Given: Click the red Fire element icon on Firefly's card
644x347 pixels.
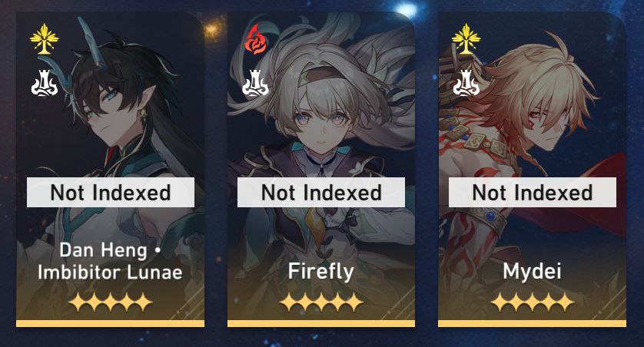Looking at the screenshot, I should (255, 39).
